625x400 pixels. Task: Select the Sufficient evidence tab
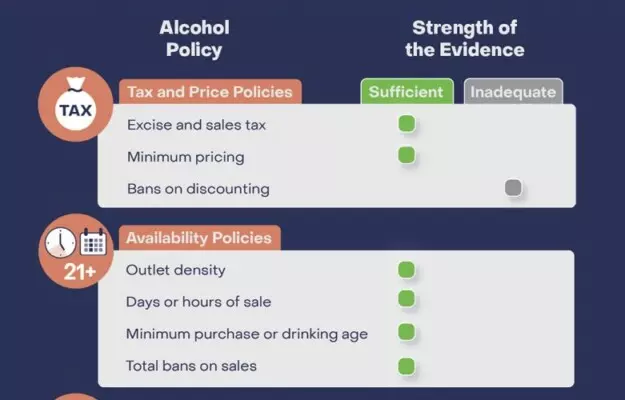[x=406, y=92]
